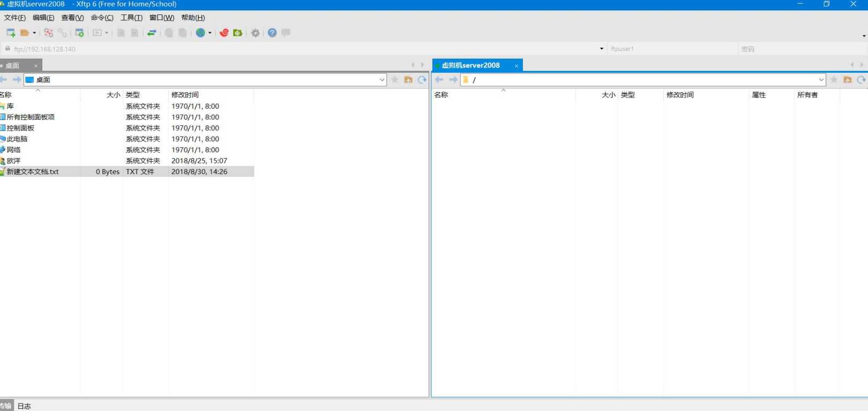Screen dimensions: 868x411
Task: Open the 命令(C) menu
Action: pyautogui.click(x=102, y=18)
